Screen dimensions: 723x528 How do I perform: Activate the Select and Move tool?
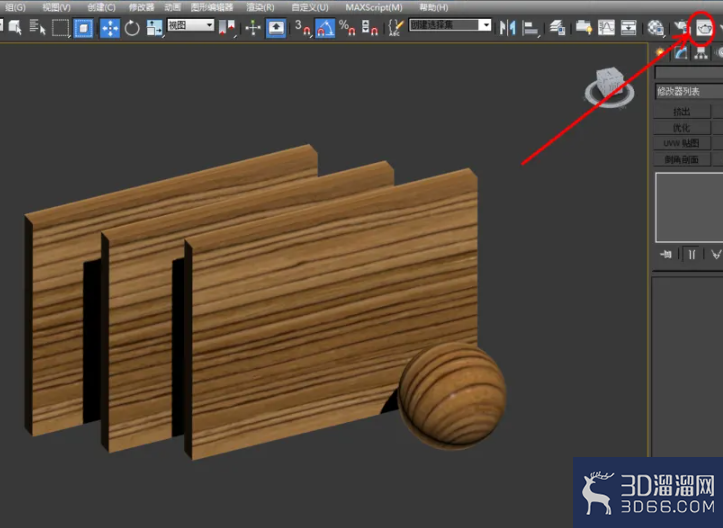click(x=110, y=28)
